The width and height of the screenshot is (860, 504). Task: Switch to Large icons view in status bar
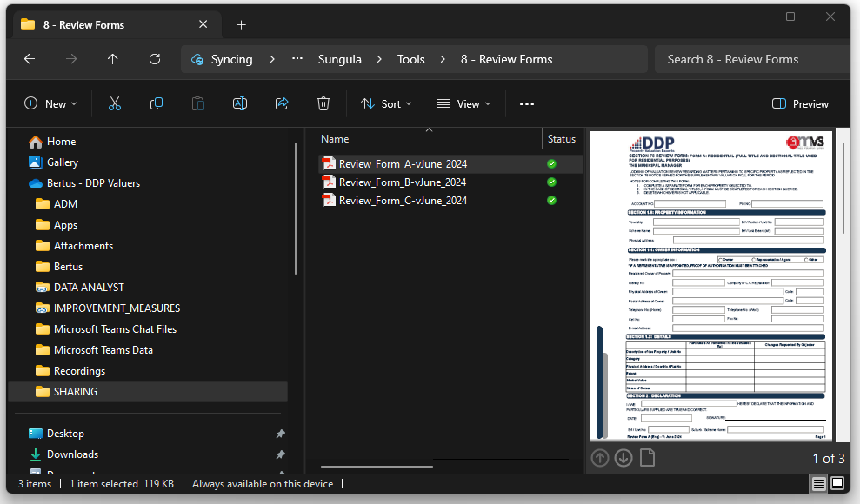coord(837,483)
